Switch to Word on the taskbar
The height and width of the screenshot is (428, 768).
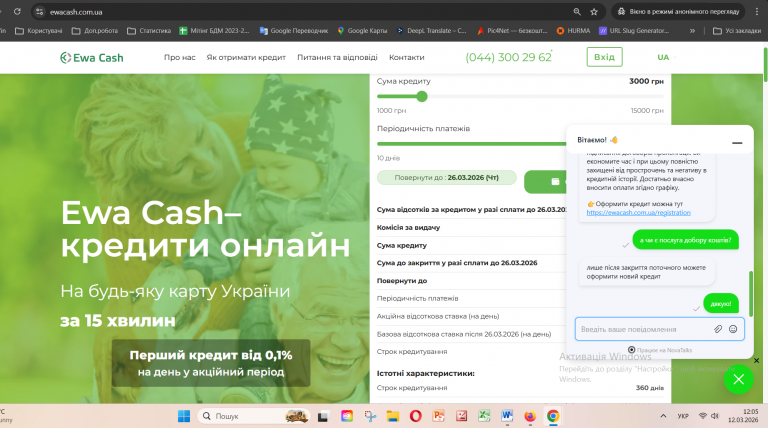(507, 416)
